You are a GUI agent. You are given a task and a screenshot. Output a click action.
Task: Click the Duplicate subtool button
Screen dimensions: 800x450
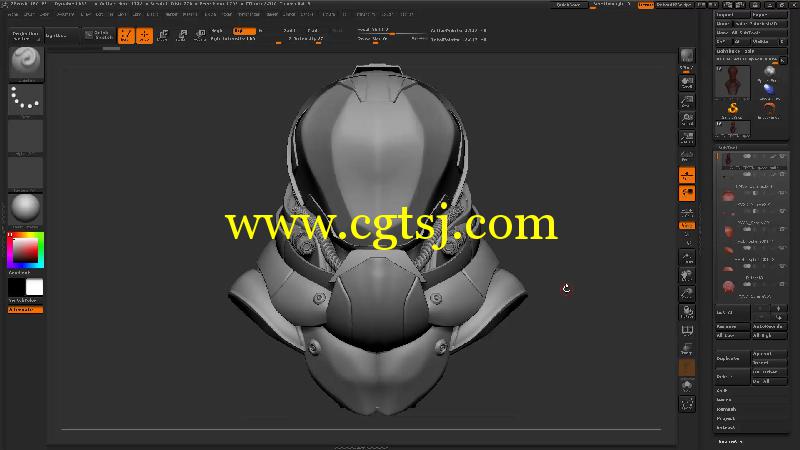point(733,359)
